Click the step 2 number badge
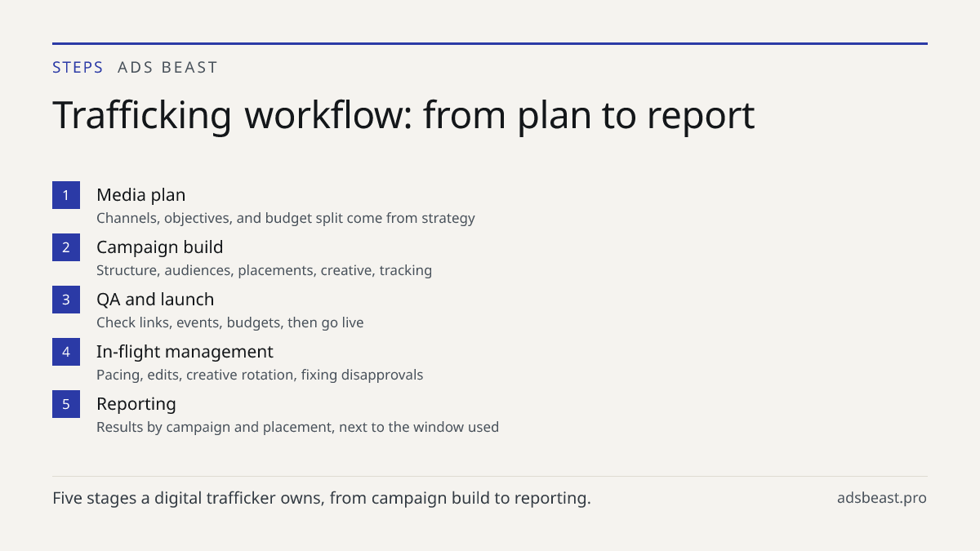Screen dimensions: 980x551 tap(66, 247)
